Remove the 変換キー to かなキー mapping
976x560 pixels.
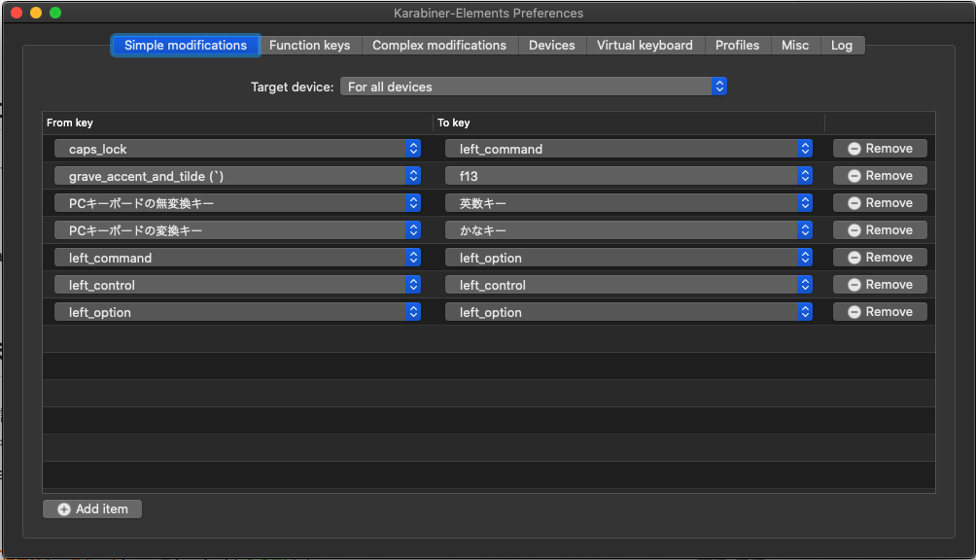click(880, 230)
